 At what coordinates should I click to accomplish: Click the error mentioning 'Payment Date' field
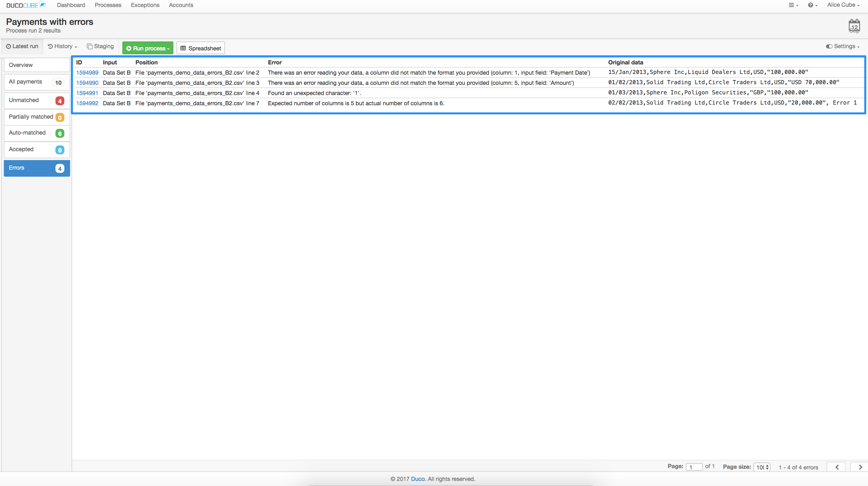429,73
